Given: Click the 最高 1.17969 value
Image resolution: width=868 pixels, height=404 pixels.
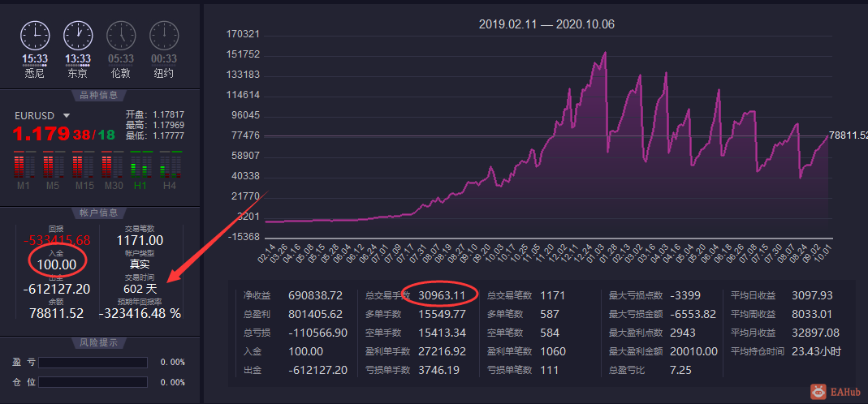Looking at the screenshot, I should 169,125.
